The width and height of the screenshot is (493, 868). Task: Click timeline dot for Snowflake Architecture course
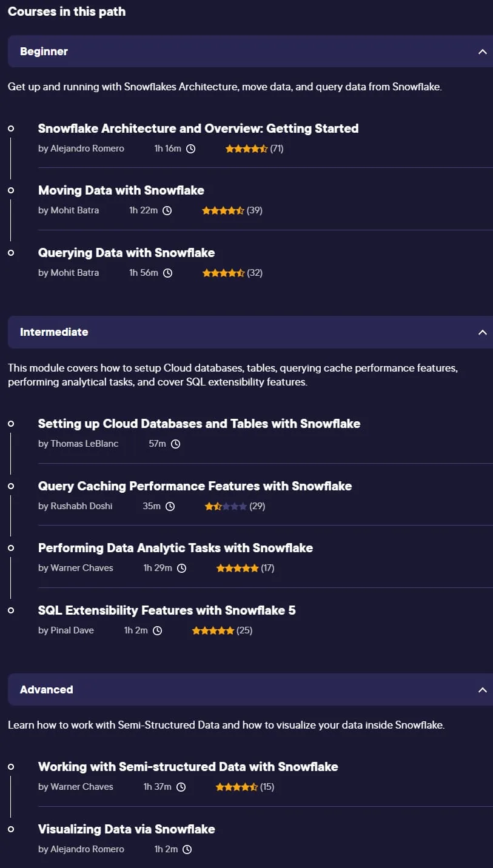(x=11, y=129)
